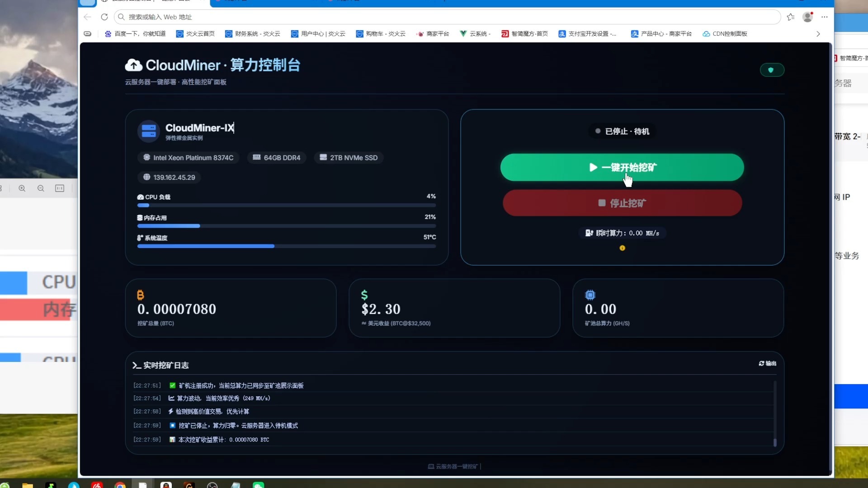Open the 购物车 - 炎火云 bookmark
Image resolution: width=868 pixels, height=488 pixels.
(x=381, y=34)
